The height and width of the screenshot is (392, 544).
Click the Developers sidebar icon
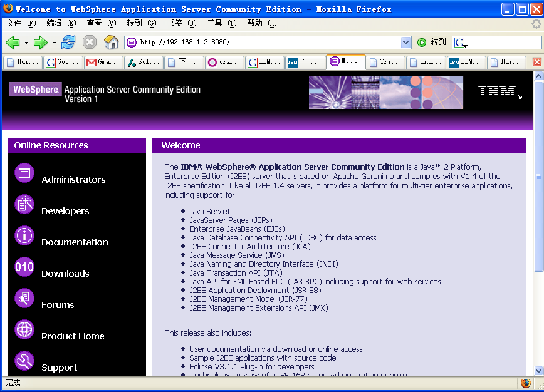tap(24, 205)
